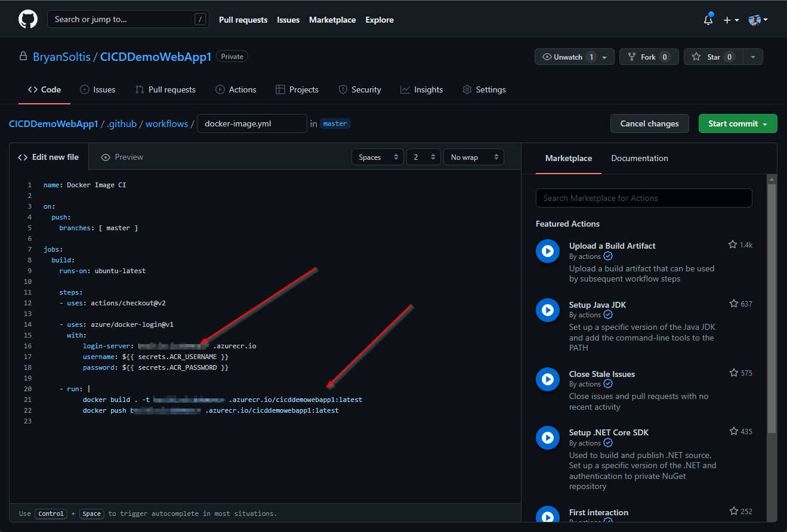Open the No wrap mode dropdown
Image resolution: width=787 pixels, height=532 pixels.
pos(473,157)
